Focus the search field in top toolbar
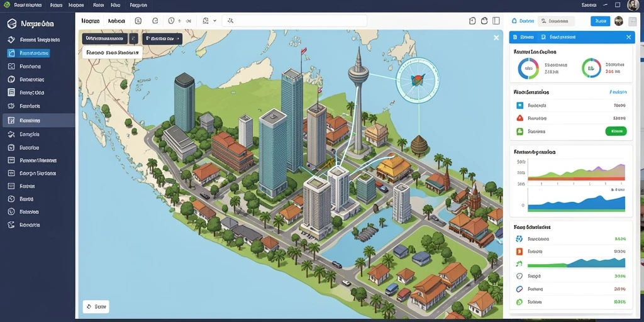 click(x=294, y=21)
